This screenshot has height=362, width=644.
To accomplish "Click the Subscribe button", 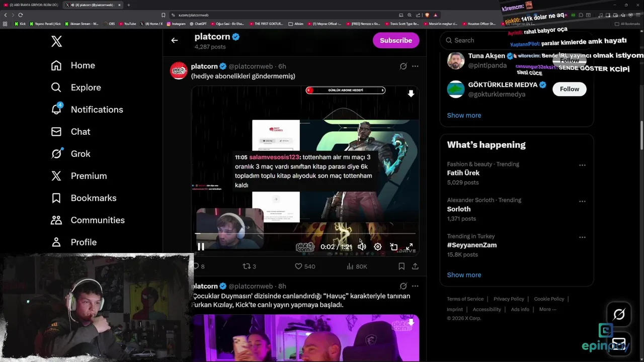I will click(x=396, y=40).
